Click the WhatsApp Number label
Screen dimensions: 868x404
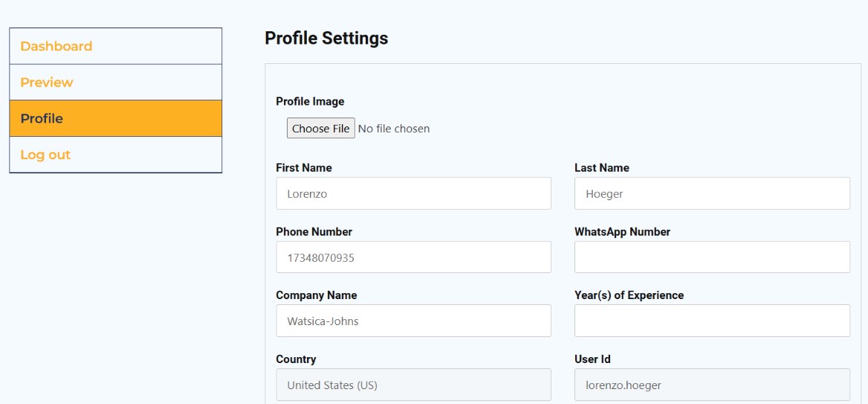(622, 231)
